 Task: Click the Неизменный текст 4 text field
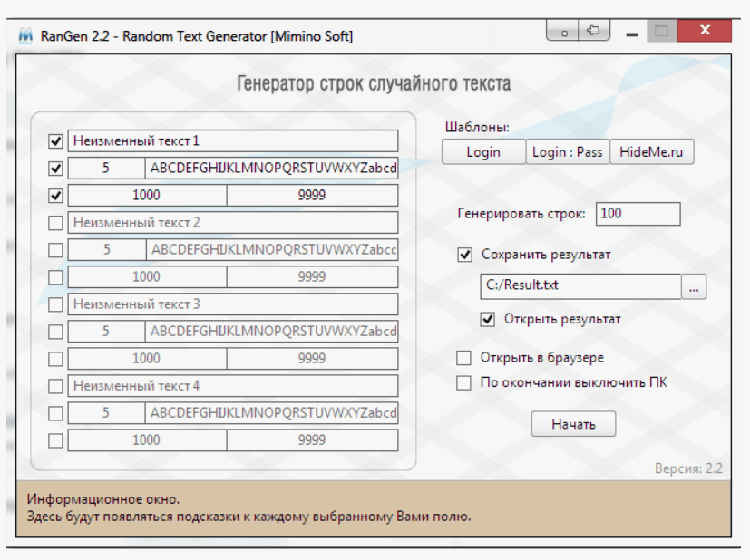tap(233, 386)
